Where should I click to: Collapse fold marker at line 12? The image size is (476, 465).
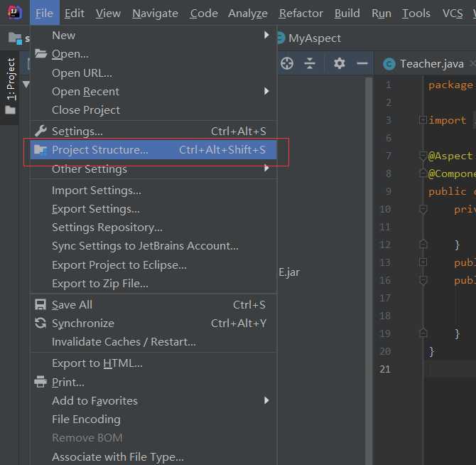pos(423,244)
